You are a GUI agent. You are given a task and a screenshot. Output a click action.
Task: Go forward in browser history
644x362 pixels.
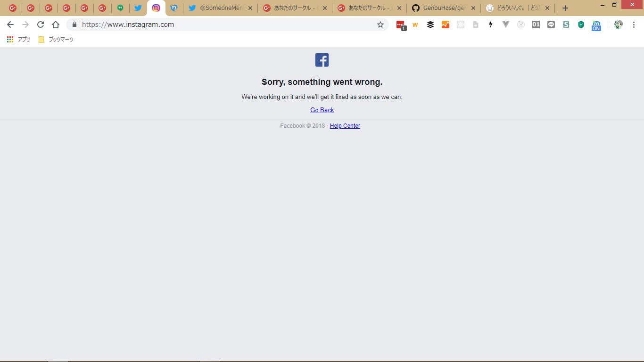click(x=25, y=25)
